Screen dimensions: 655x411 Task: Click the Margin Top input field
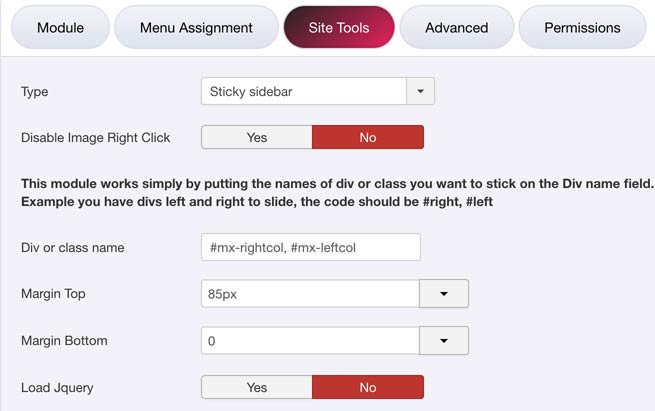pos(309,294)
